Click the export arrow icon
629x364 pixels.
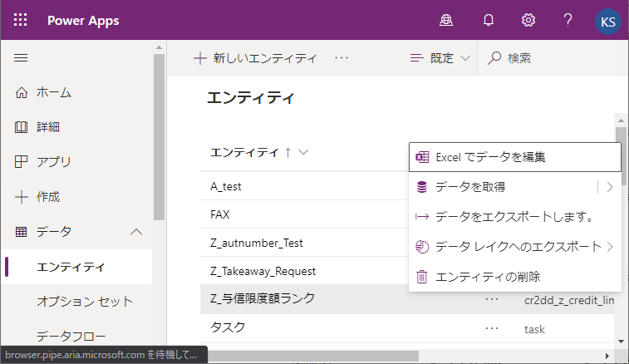422,217
